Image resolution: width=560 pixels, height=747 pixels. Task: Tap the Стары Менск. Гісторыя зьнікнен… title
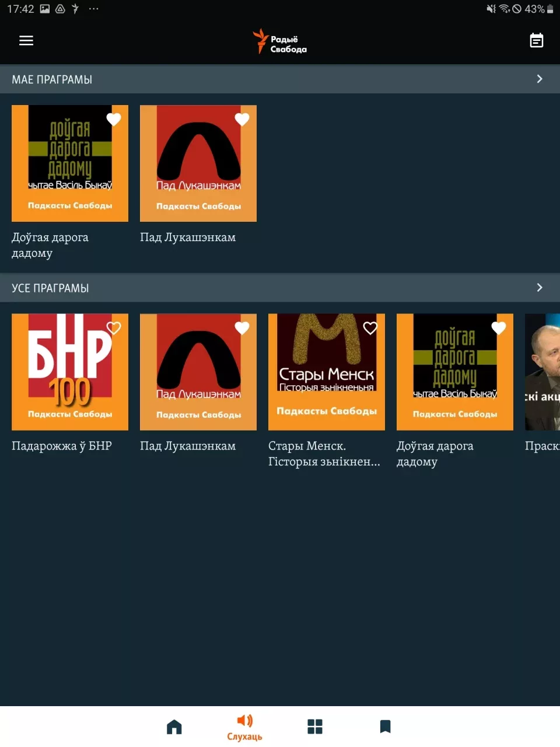(324, 453)
